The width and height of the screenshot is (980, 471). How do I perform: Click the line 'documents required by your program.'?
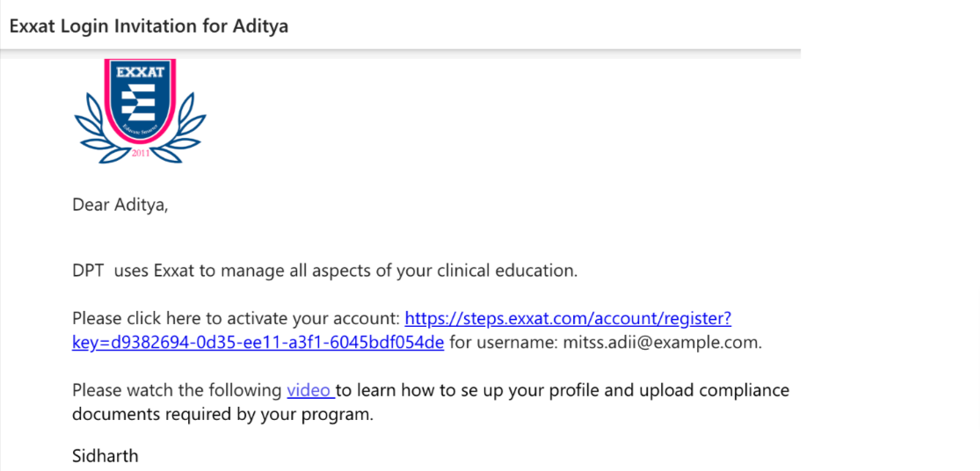pos(222,415)
